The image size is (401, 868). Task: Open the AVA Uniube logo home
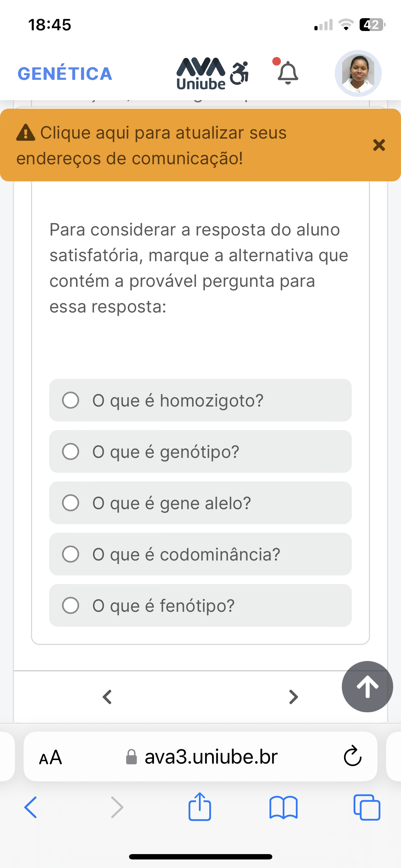click(201, 73)
